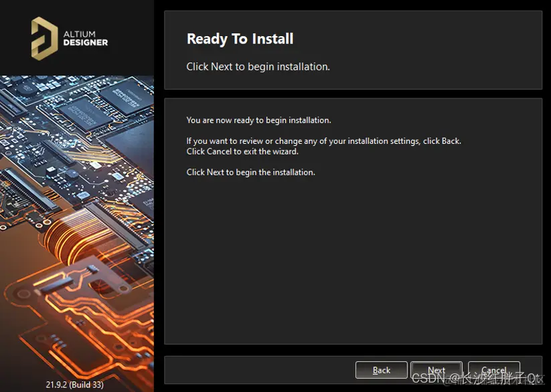Screen dimensions: 551x392
Task: Cancel the installation wizard
Action: point(493,370)
